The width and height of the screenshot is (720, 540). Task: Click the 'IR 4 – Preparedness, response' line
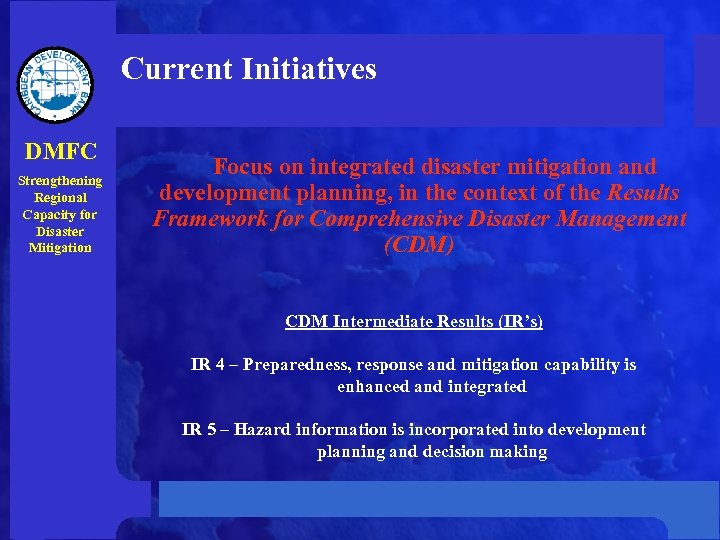pos(413,375)
